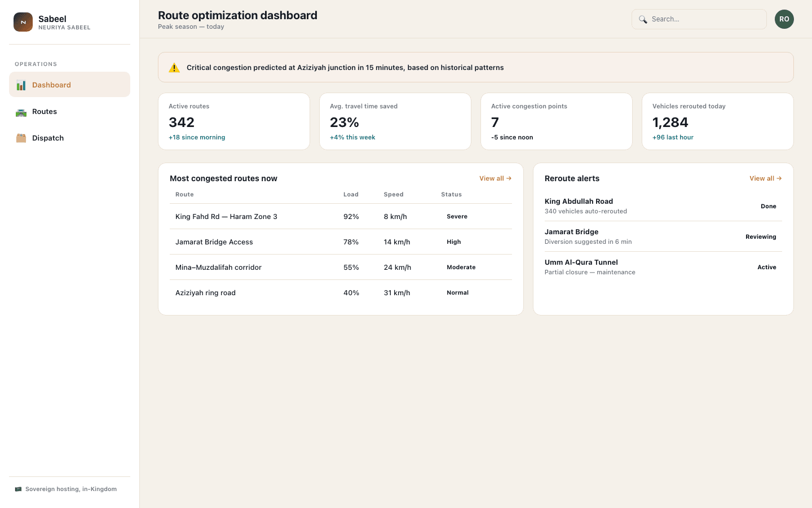The image size is (812, 508).
Task: Open the Jamarat Bridge reroute alert
Action: (663, 237)
